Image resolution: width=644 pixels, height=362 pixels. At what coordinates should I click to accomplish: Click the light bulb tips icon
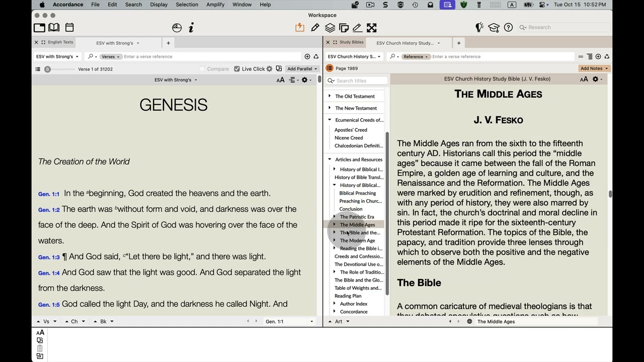coord(479,27)
